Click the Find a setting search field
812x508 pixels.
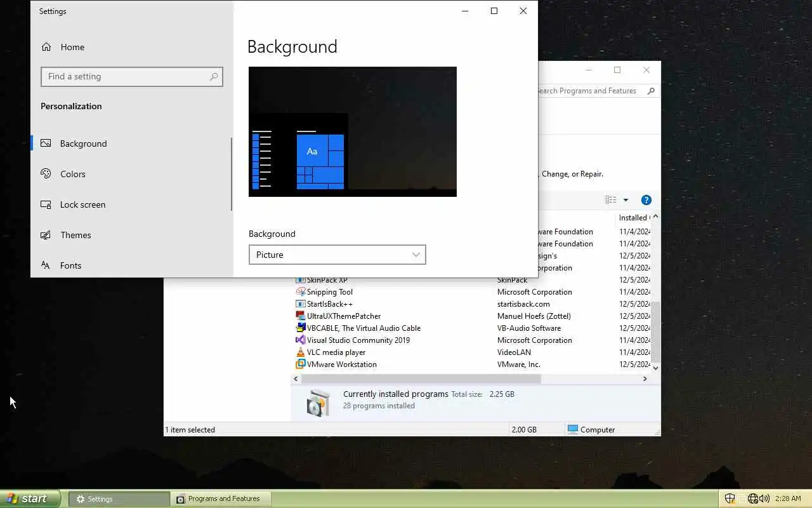tap(132, 77)
